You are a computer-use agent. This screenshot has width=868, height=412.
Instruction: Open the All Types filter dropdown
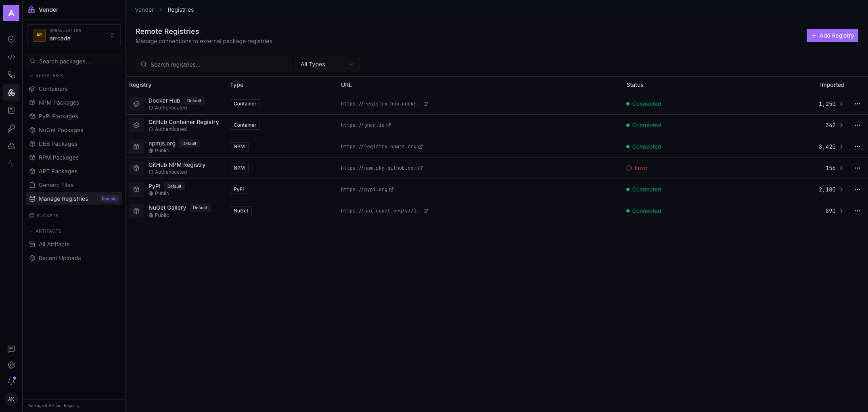click(327, 64)
